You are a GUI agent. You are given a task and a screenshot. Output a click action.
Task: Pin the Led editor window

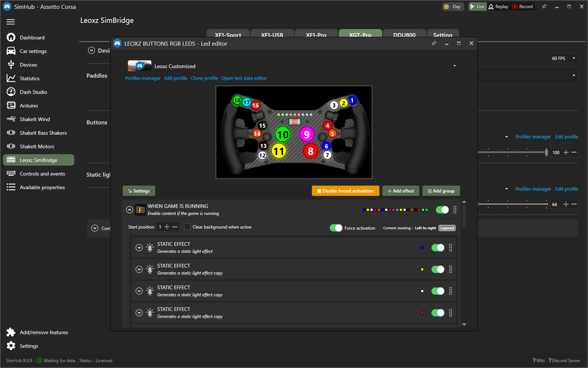coord(434,43)
